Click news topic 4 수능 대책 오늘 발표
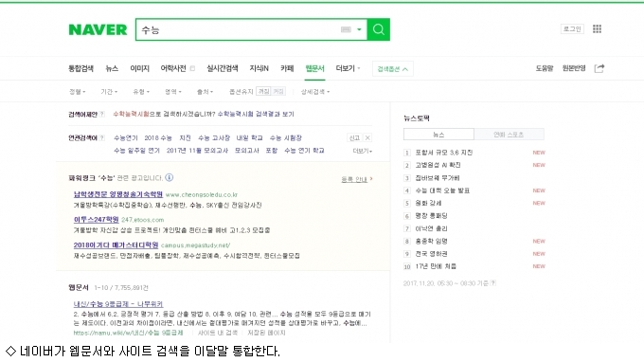644x362 pixels. 442,190
